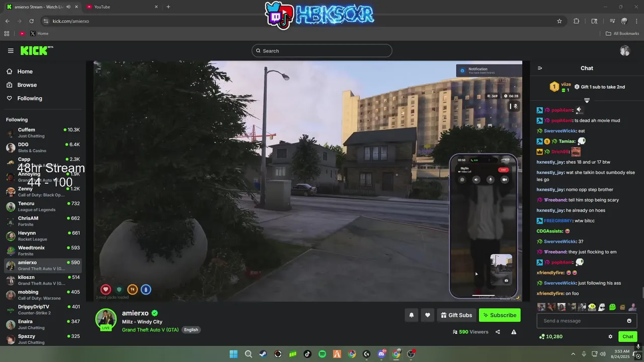Open DDG's channel in the Following list
This screenshot has width=644, height=362.
pos(43,147)
